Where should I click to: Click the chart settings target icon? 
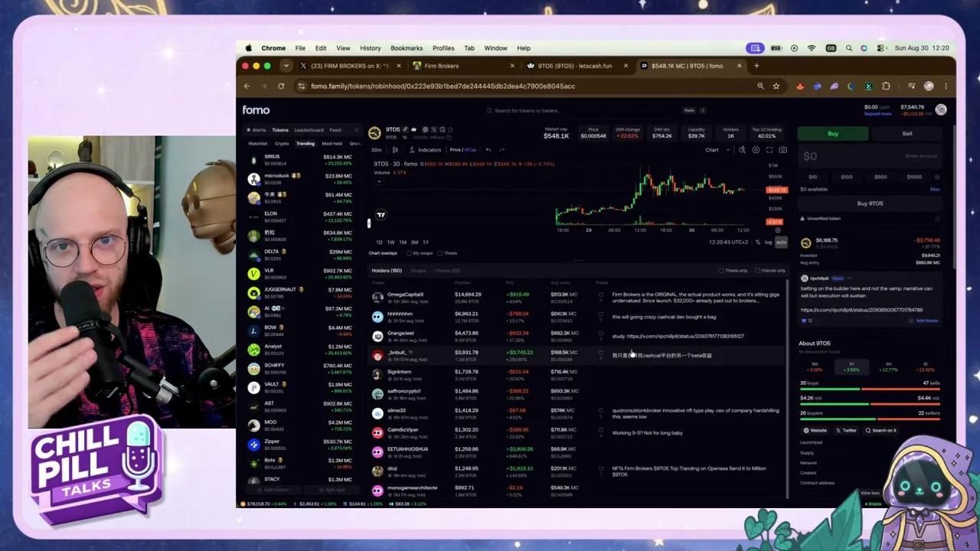coord(756,150)
